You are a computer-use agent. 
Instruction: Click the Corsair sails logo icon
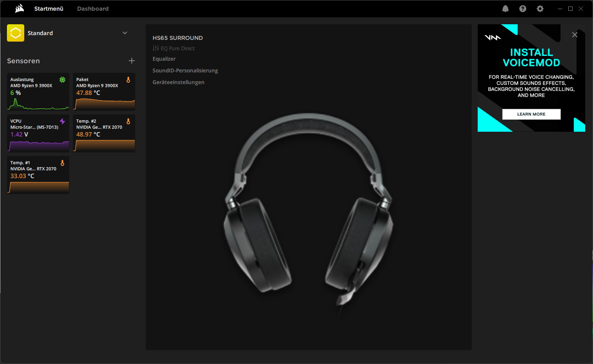pos(19,9)
